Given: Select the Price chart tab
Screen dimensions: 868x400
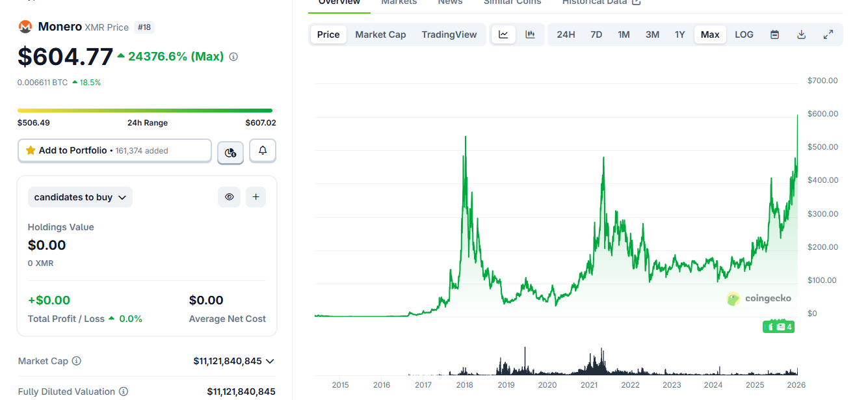Looking at the screenshot, I should [x=328, y=34].
